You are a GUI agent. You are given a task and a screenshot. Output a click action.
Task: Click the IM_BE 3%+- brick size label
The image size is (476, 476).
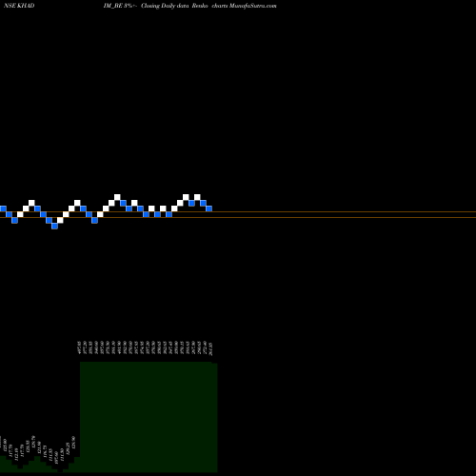pos(120,6)
